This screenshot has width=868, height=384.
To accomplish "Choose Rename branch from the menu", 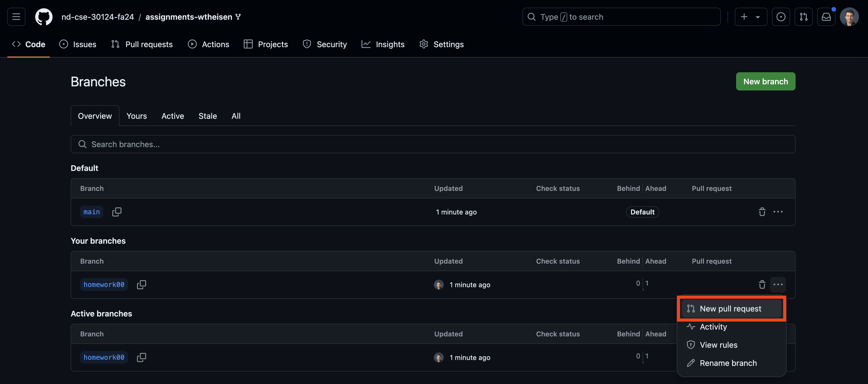I will tap(728, 363).
